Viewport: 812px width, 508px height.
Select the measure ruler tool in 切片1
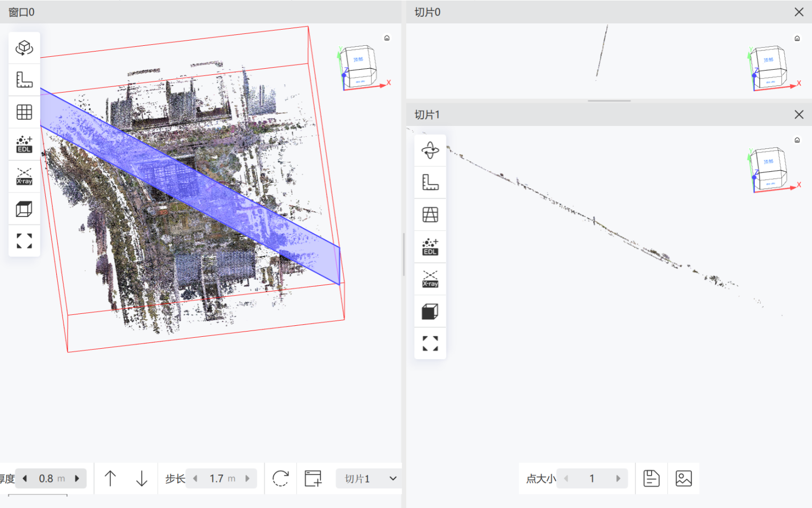pyautogui.click(x=430, y=182)
